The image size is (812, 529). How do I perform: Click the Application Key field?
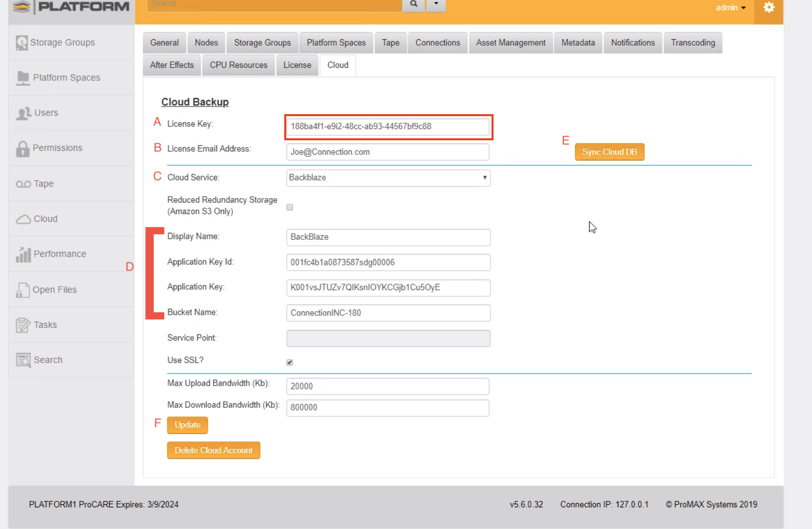tap(388, 288)
